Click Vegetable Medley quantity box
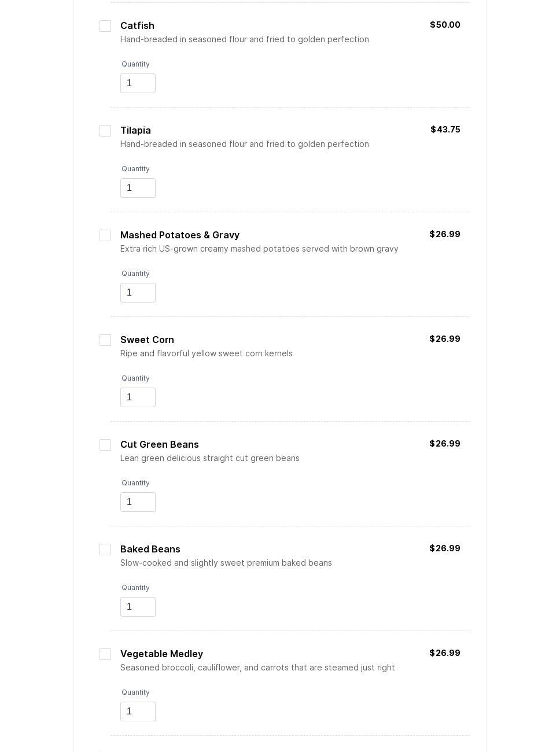Screen dimensions: 560x752 coord(138,712)
